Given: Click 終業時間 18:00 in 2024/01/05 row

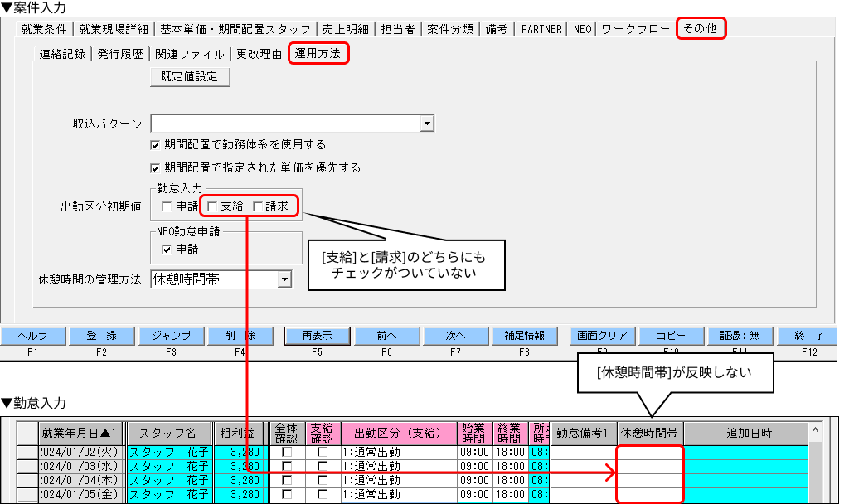Looking at the screenshot, I should pos(511,494).
